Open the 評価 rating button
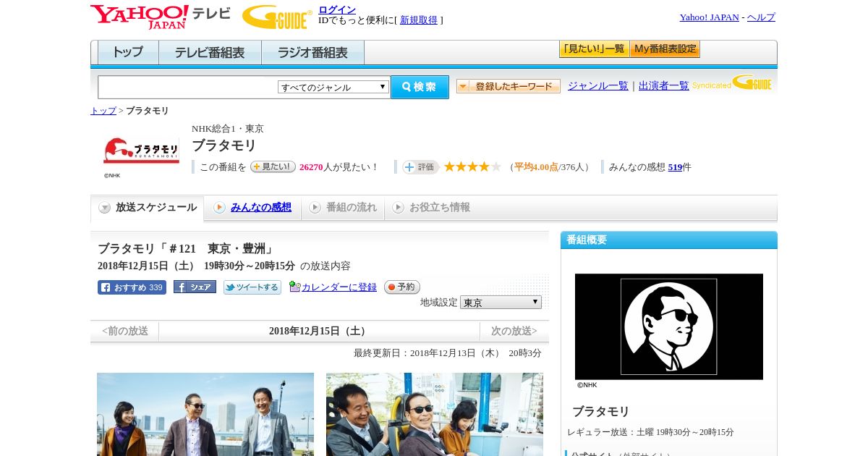This screenshot has width=868, height=456. coord(421,167)
